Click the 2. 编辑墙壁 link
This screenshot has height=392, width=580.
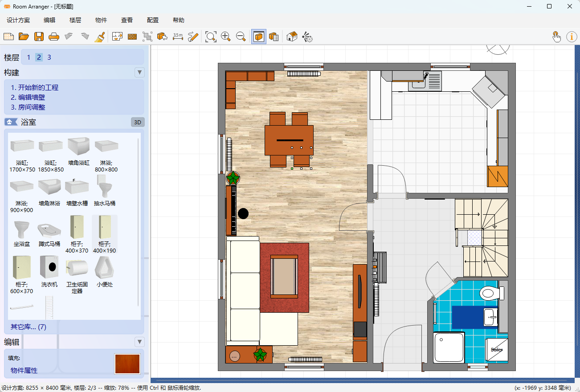click(x=28, y=98)
